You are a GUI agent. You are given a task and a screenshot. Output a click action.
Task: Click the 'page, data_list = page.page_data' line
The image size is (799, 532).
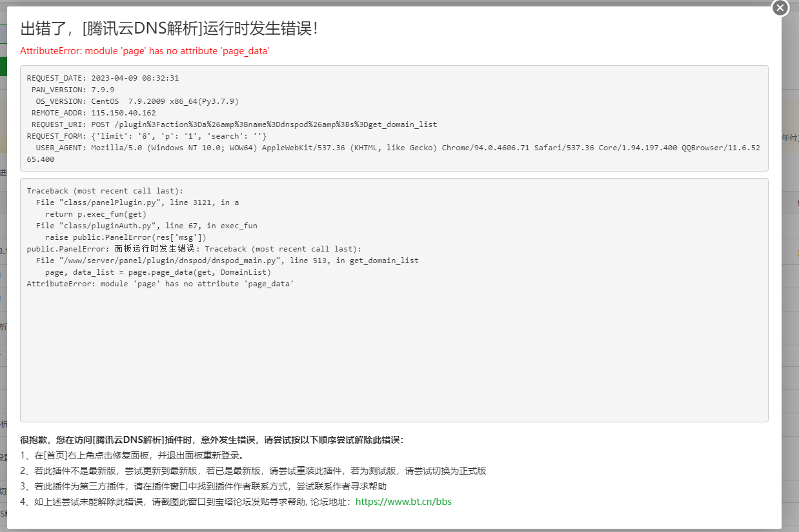158,272
